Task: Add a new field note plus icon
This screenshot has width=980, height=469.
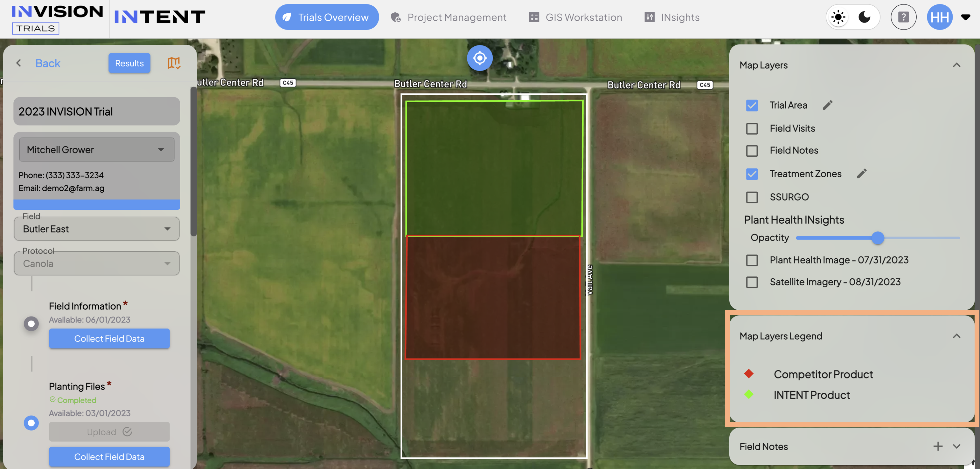Action: coord(938,446)
